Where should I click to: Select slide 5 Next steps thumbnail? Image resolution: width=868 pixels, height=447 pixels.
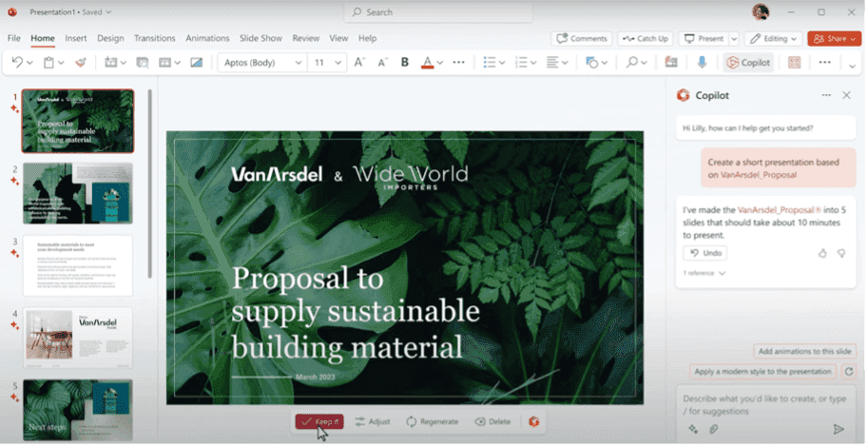[78, 410]
